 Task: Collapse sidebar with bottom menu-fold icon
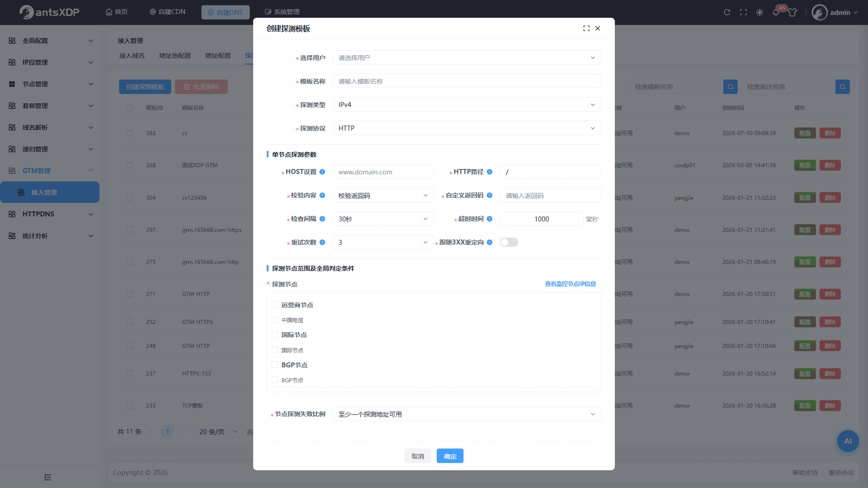tap(47, 477)
